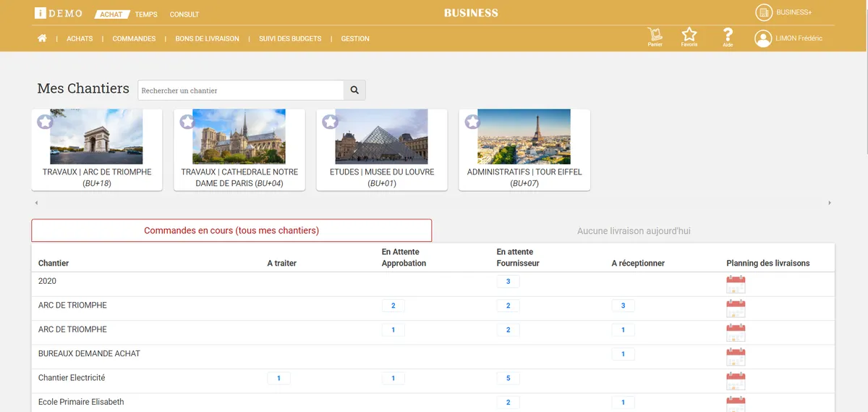Focus the Rechercher un chantier field
The width and height of the screenshot is (868, 412).
point(240,91)
